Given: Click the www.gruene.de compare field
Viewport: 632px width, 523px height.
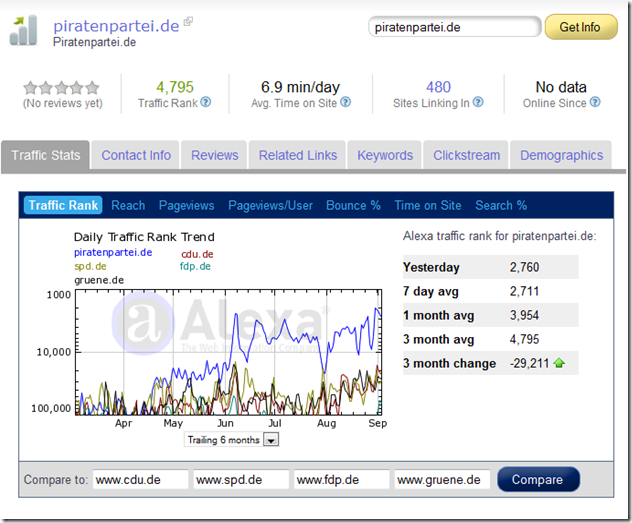Looking at the screenshot, I should (442, 479).
